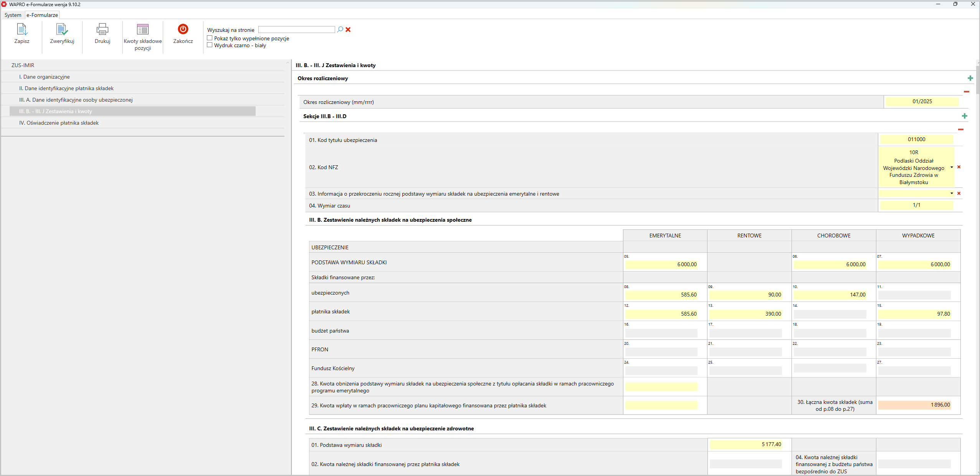Click the Zweryfikuj verify icon
Image resolution: width=980 pixels, height=476 pixels.
[x=62, y=30]
